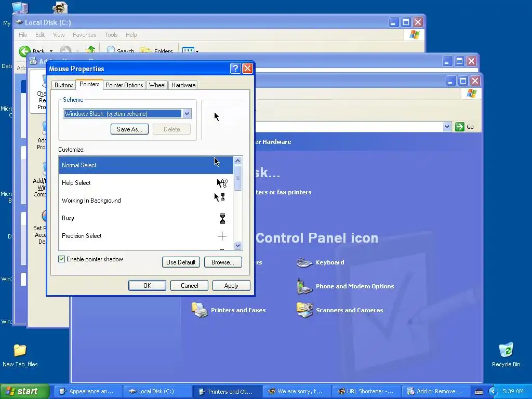Click the Mouse Properties help question button
This screenshot has height=399, width=532.
coord(235,69)
